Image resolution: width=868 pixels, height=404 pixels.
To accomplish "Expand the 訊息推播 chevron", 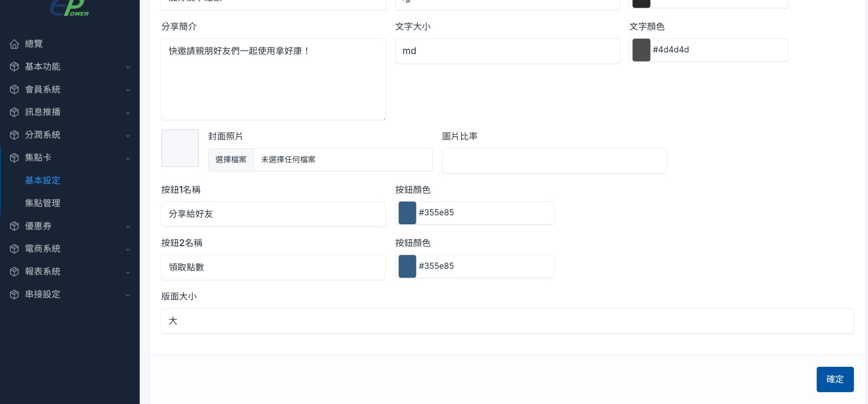I will (128, 113).
